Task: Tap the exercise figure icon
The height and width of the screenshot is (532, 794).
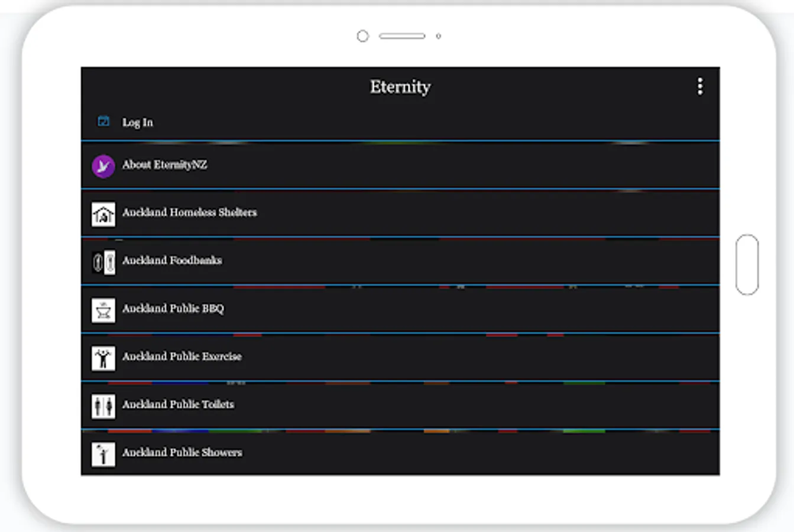Action: [x=103, y=358]
